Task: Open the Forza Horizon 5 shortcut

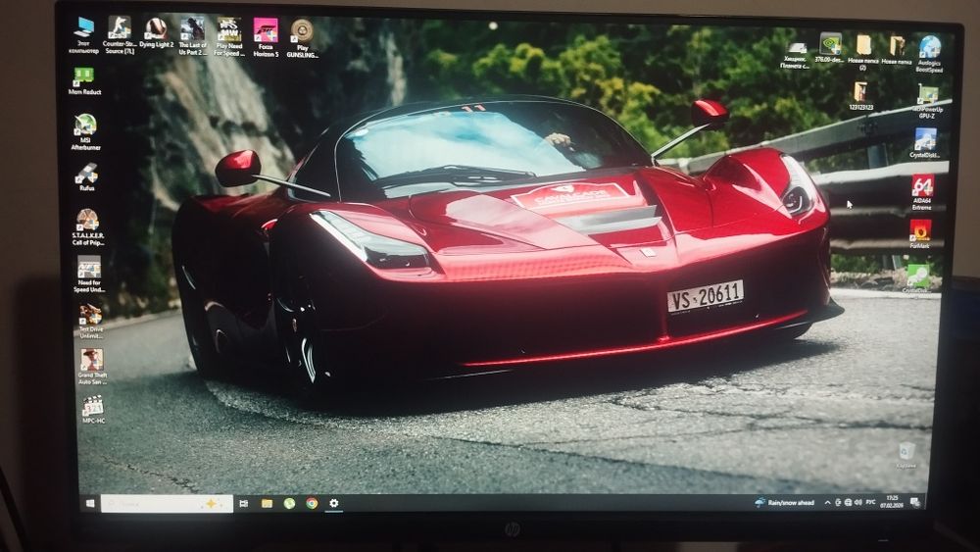Action: tap(266, 37)
